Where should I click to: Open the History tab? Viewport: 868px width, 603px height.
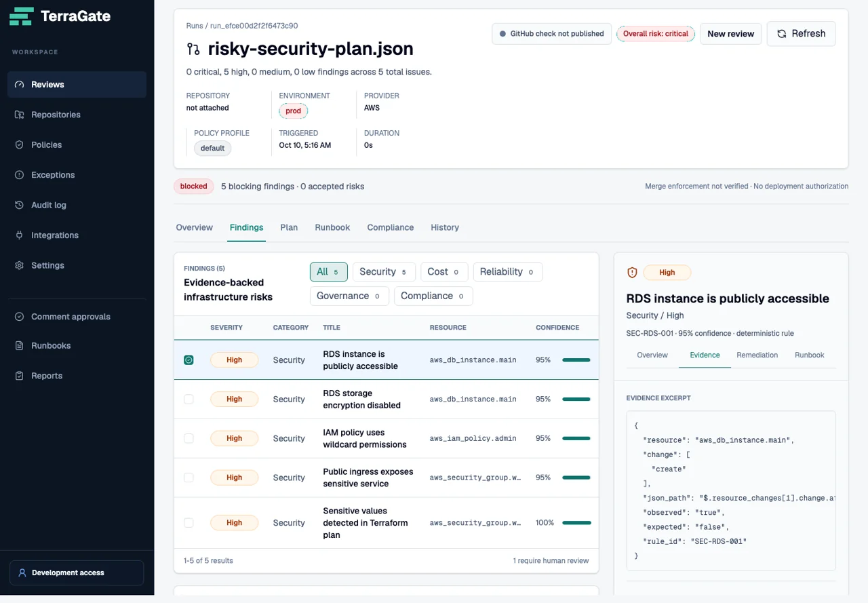point(445,228)
